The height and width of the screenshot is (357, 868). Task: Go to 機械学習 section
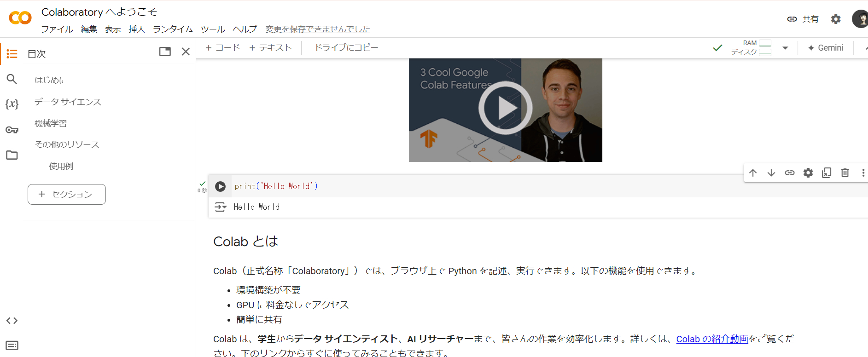pos(51,123)
